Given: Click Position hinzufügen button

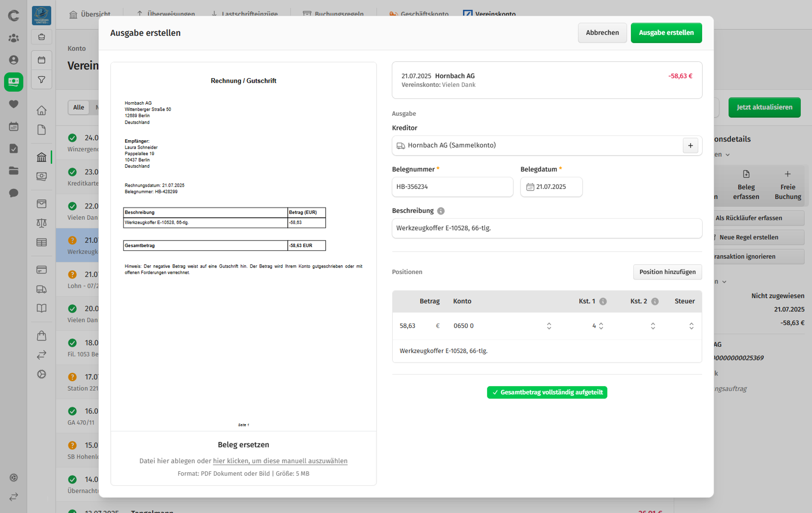Looking at the screenshot, I should pos(667,272).
